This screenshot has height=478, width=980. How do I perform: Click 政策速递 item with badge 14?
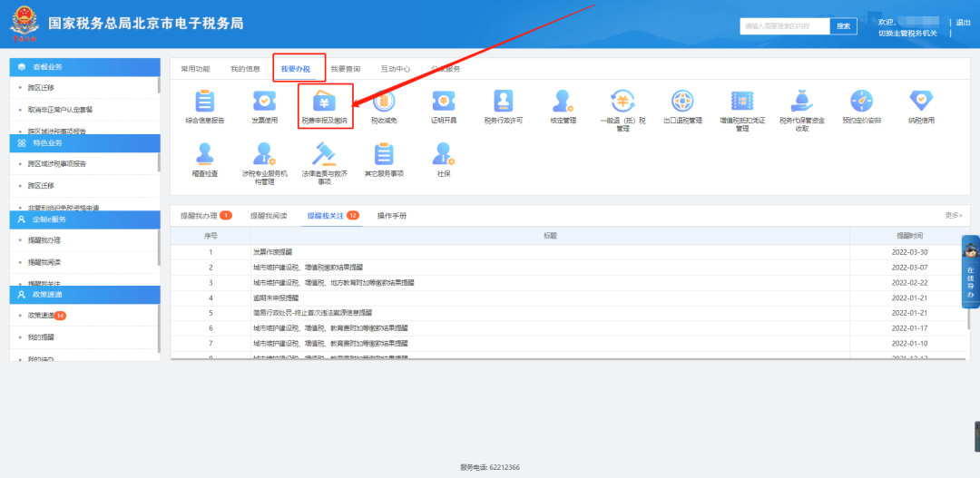[x=47, y=316]
